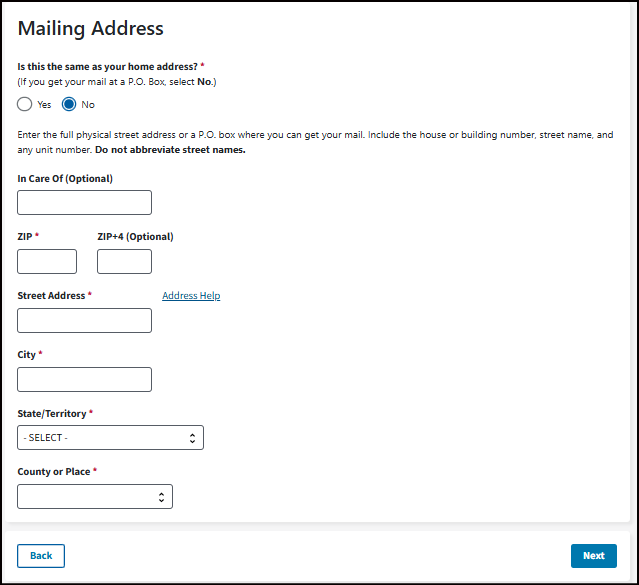Open the State/Territory SELECT dropdown

[110, 437]
